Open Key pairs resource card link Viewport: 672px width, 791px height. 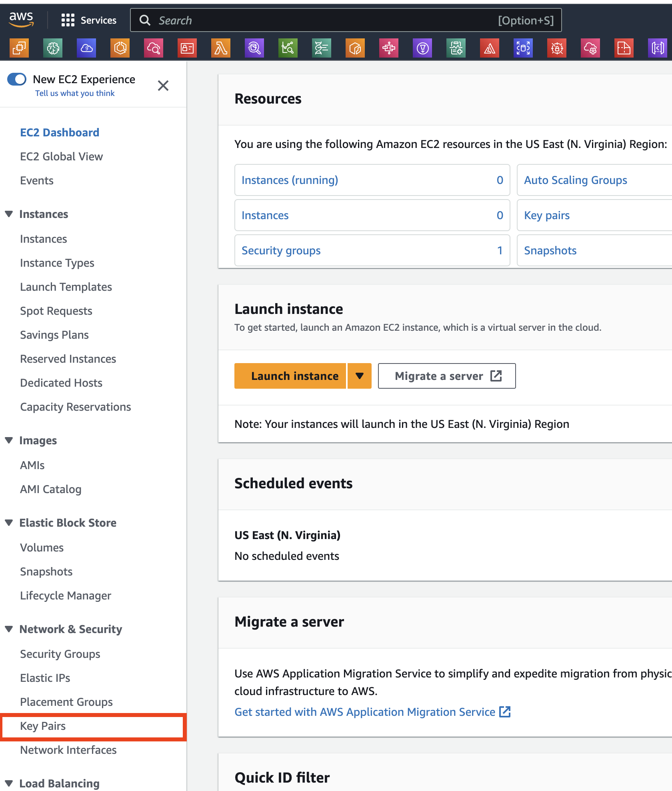click(547, 215)
